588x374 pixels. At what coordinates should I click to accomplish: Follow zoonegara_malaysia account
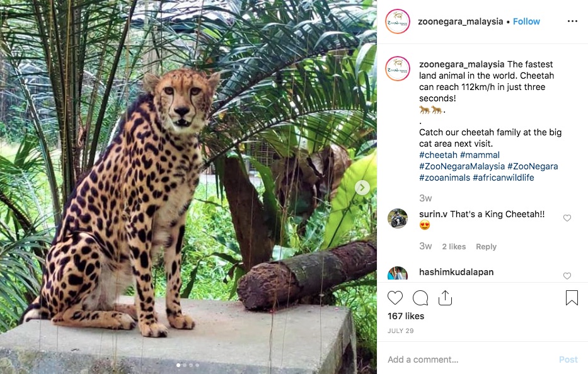pyautogui.click(x=526, y=21)
